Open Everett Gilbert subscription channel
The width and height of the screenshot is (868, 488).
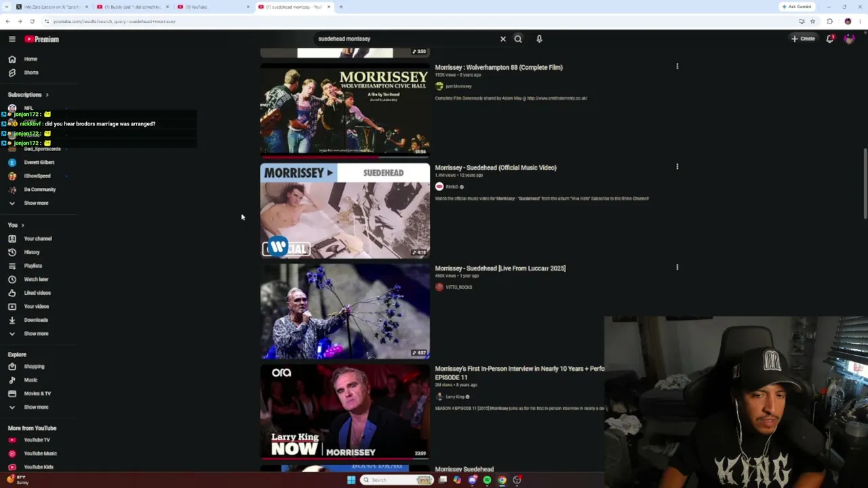tap(39, 163)
